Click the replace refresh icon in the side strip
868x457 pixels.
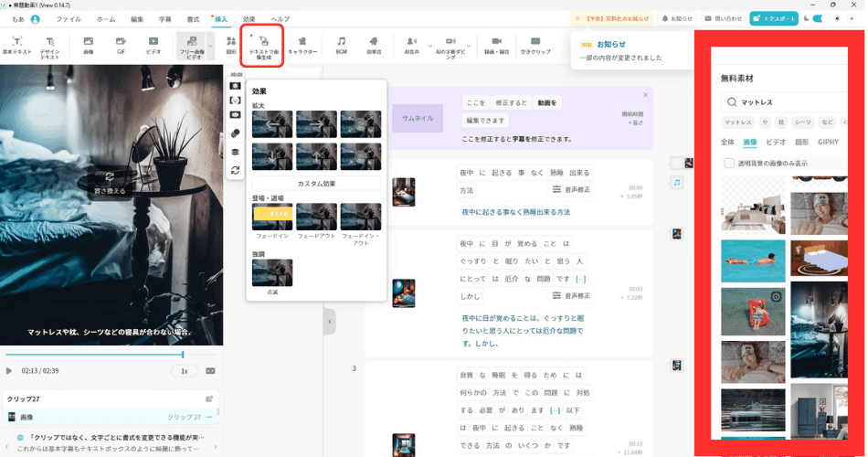click(235, 170)
